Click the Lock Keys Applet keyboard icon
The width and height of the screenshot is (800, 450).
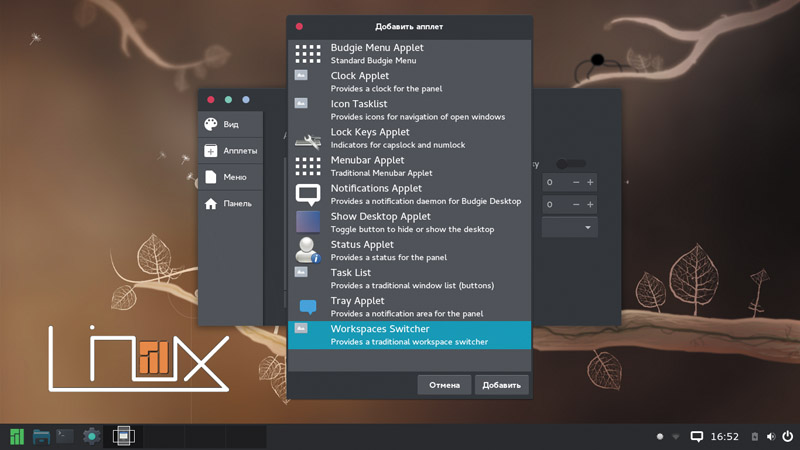[308, 140]
